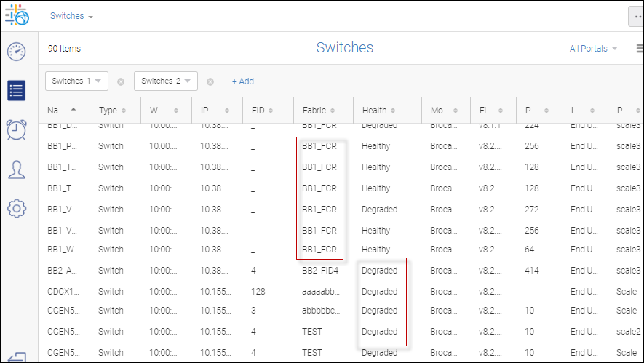This screenshot has height=363, width=644.
Task: Select the BB2_FID4 fabric row
Action: (x=320, y=271)
